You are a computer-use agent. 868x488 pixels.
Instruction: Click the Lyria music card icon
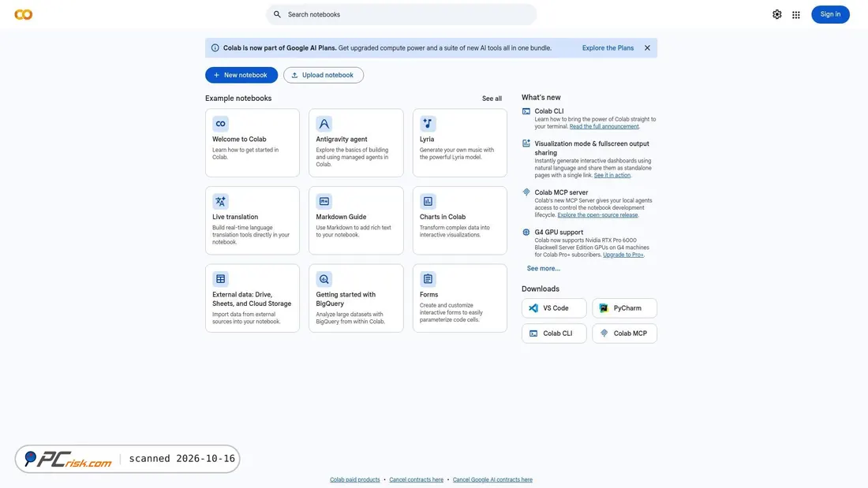(428, 124)
